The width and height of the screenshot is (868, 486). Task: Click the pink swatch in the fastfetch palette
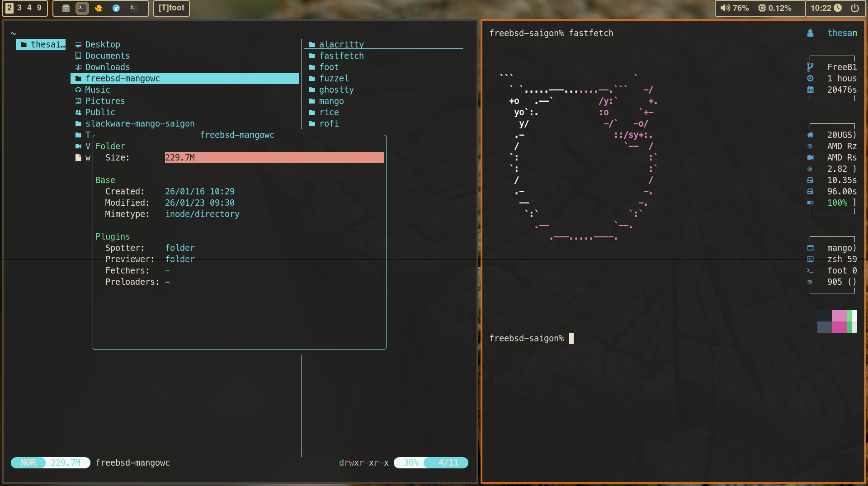pos(839,321)
